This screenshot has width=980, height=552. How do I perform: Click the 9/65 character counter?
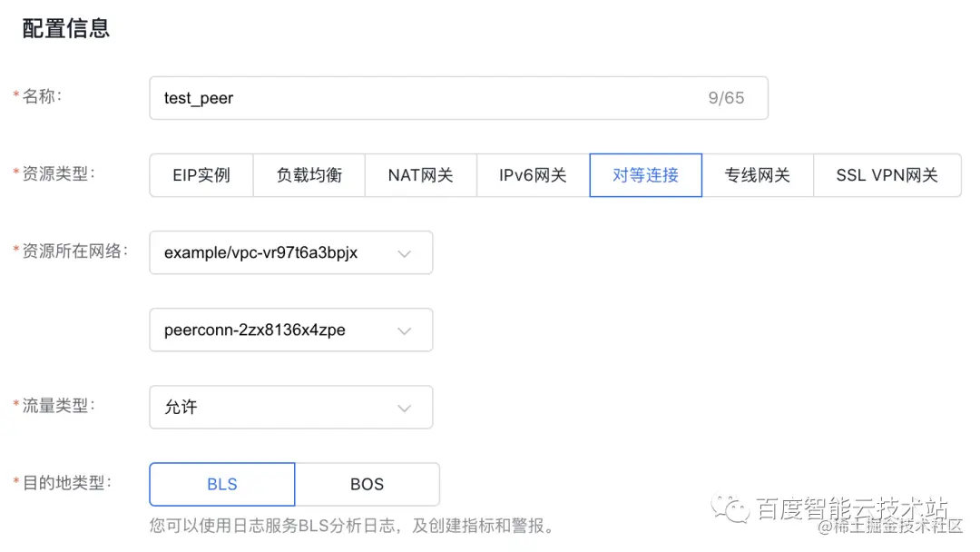click(729, 97)
